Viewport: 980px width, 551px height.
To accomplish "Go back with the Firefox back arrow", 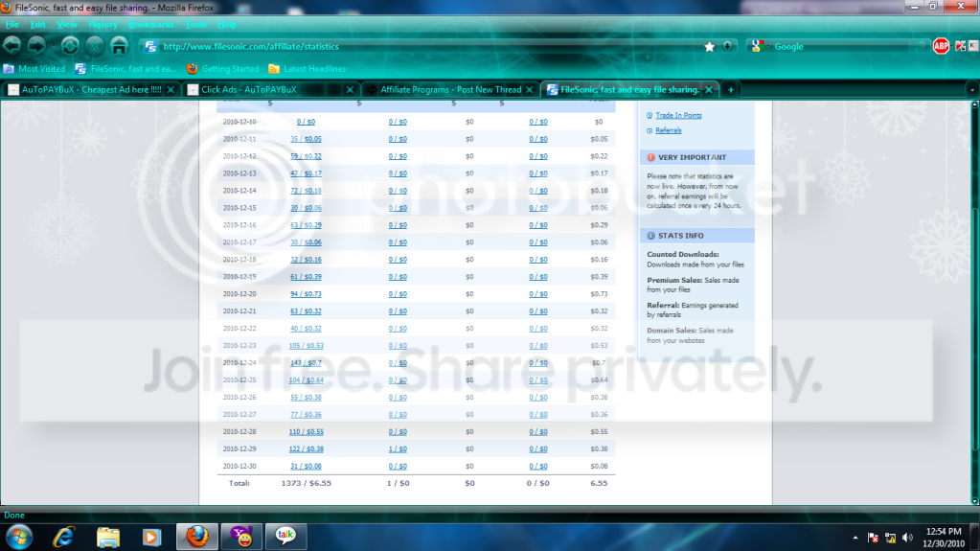I will pos(11,46).
